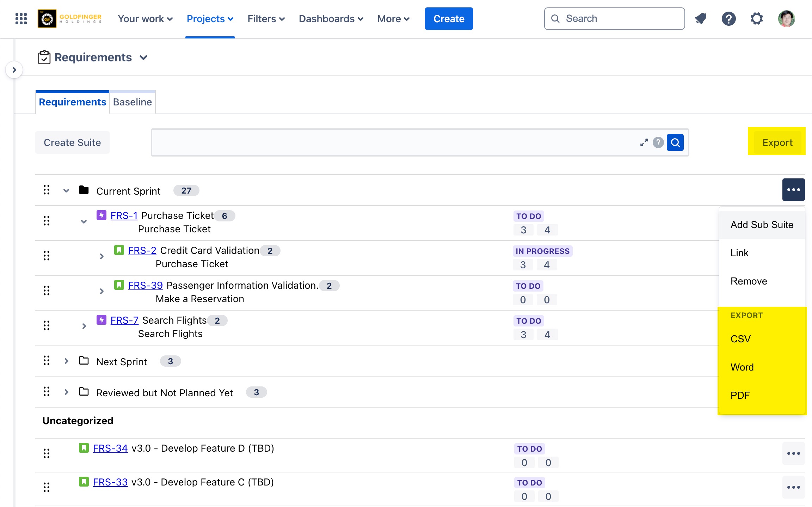
Task: Switch to the Baseline tab
Action: [x=132, y=102]
